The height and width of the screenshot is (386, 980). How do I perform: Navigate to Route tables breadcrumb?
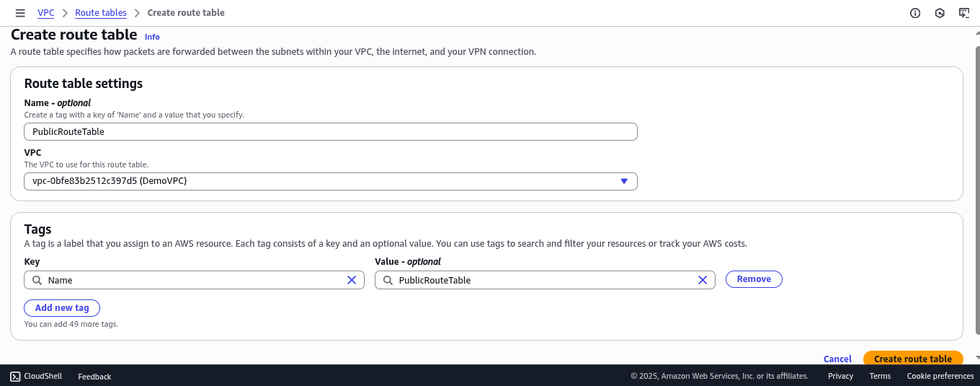101,13
